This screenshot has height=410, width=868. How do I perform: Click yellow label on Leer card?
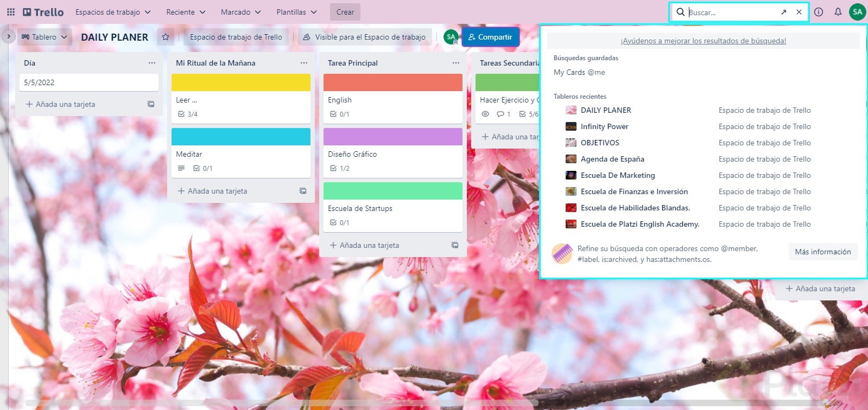point(241,82)
